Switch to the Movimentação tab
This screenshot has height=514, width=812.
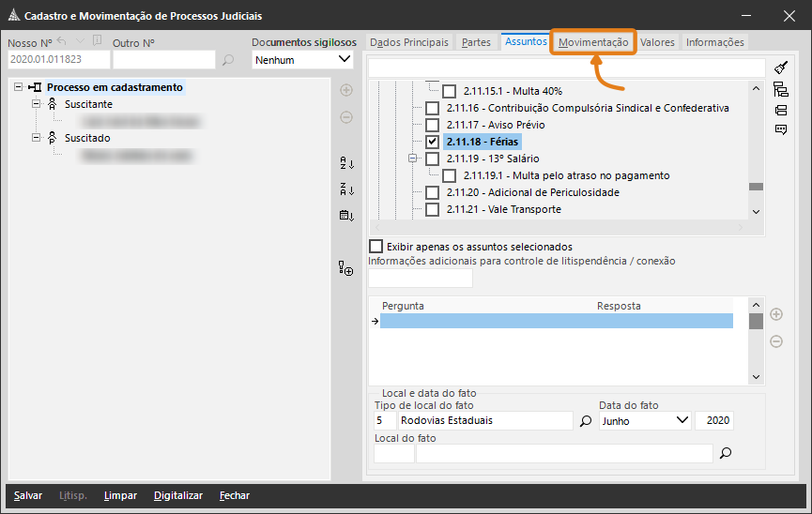point(593,42)
